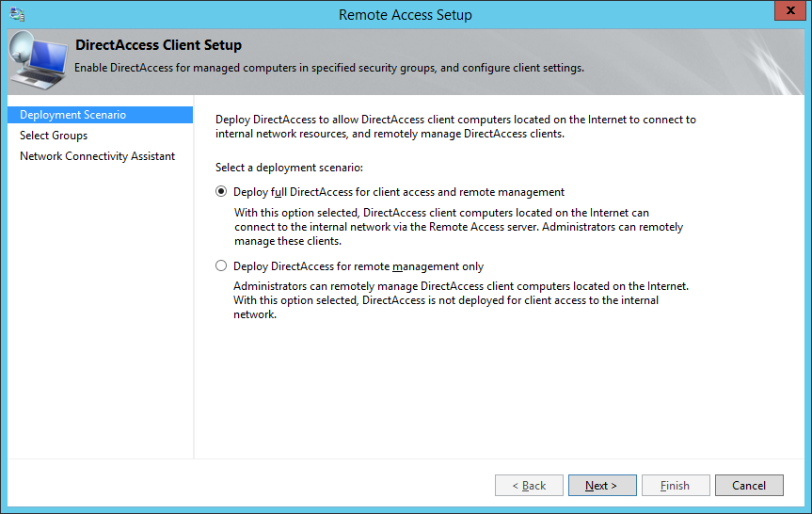Select Deploy full DirectAccess radio button
812x514 pixels.
(x=221, y=192)
